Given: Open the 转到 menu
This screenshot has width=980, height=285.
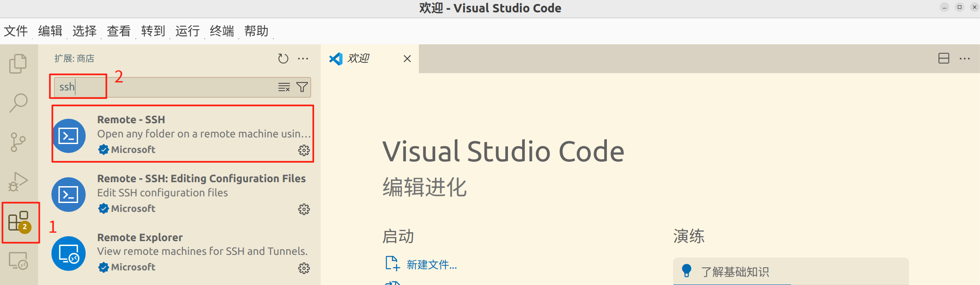Looking at the screenshot, I should click(153, 31).
